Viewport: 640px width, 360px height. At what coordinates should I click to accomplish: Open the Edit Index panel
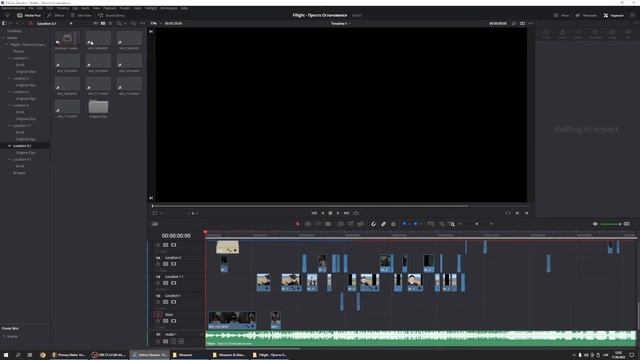tap(81, 15)
